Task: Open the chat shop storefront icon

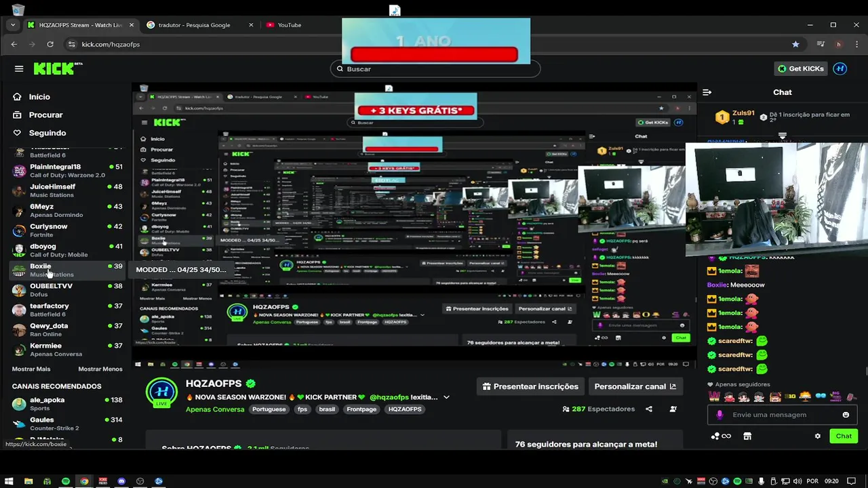Action: click(x=747, y=436)
